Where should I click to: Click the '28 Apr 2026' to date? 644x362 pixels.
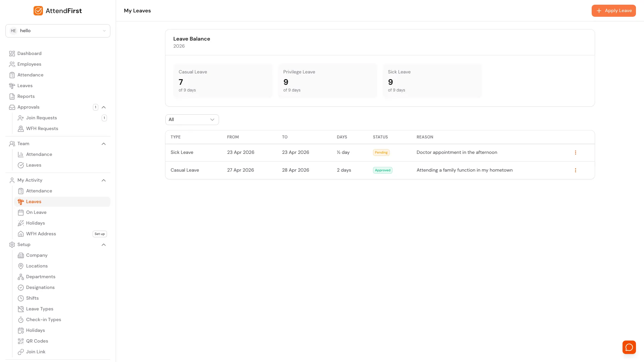click(x=296, y=170)
